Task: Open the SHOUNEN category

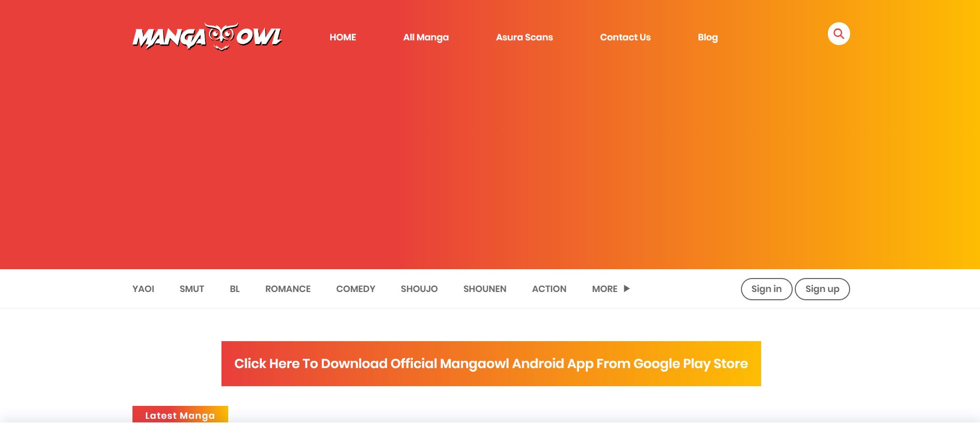Action: point(484,289)
